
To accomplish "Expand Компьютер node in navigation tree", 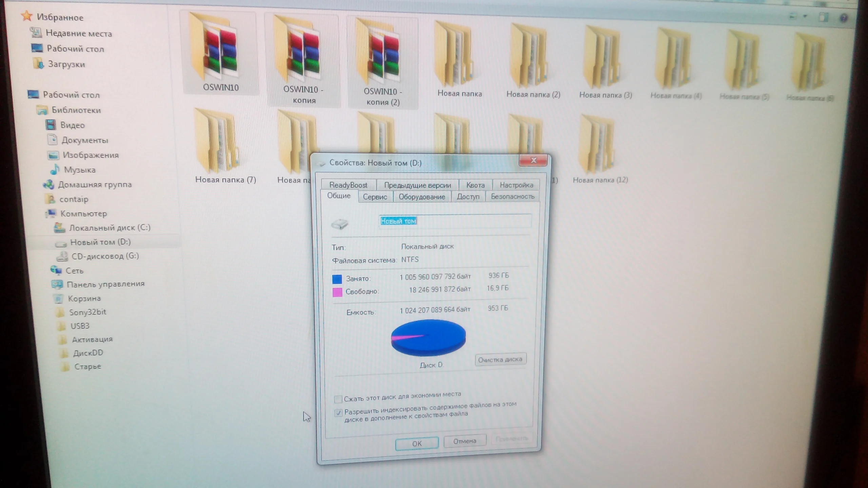I will coord(83,213).
